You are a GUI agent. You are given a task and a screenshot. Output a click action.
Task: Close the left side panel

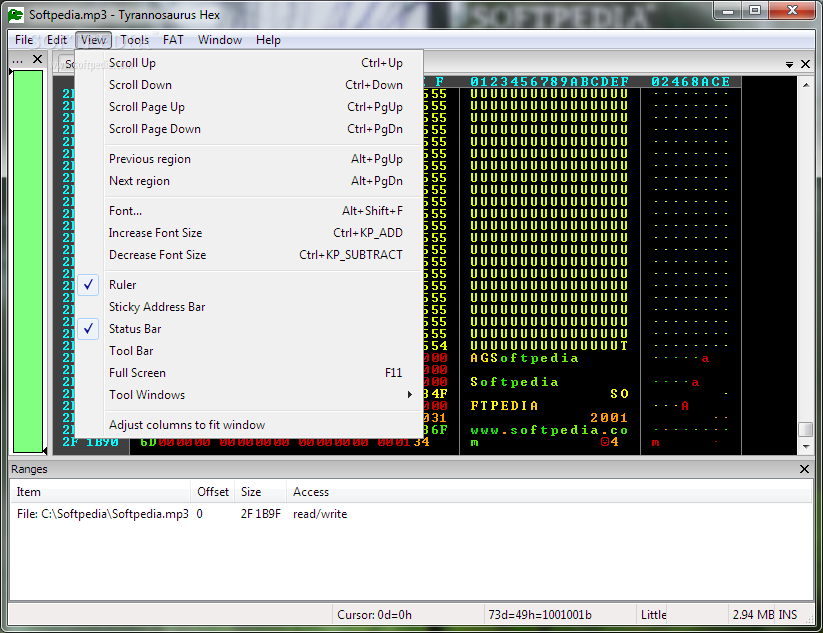tap(37, 59)
